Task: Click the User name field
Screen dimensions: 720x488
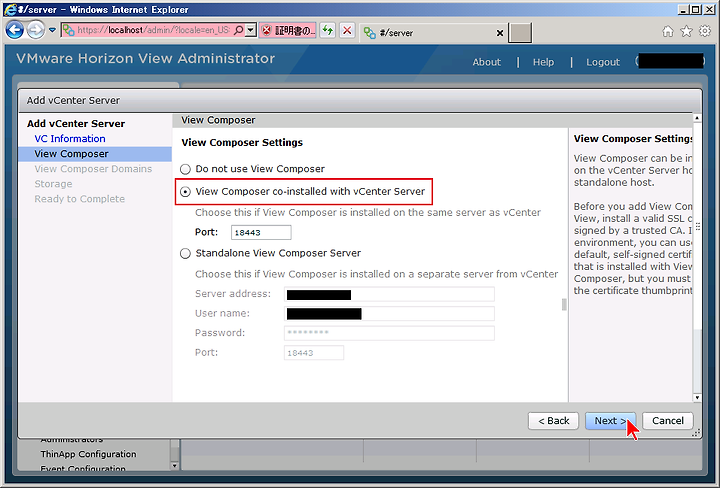Action: (389, 314)
